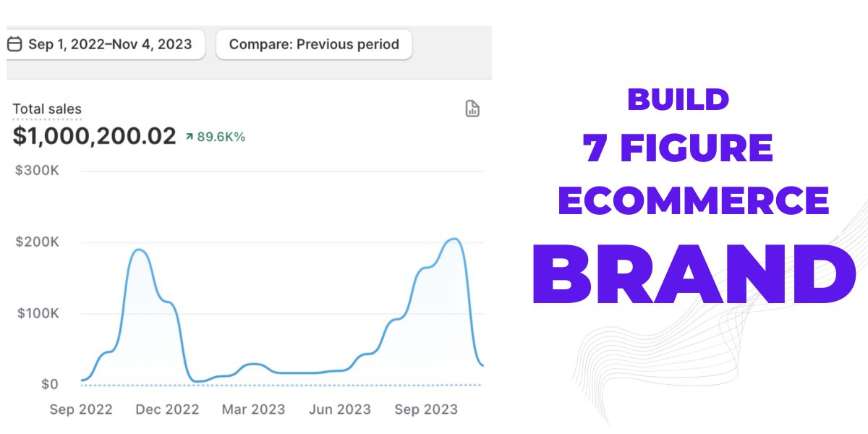Click the ECOMMERCE headline text
The height and width of the screenshot is (434, 868).
[x=693, y=200]
